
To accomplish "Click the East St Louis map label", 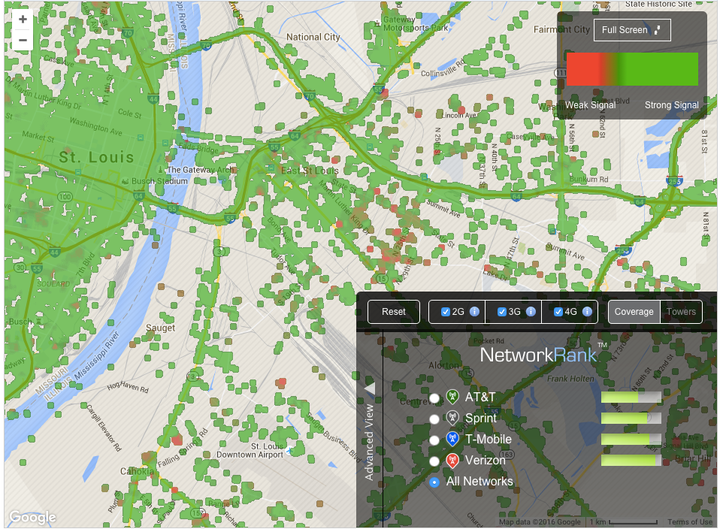I will [309, 171].
